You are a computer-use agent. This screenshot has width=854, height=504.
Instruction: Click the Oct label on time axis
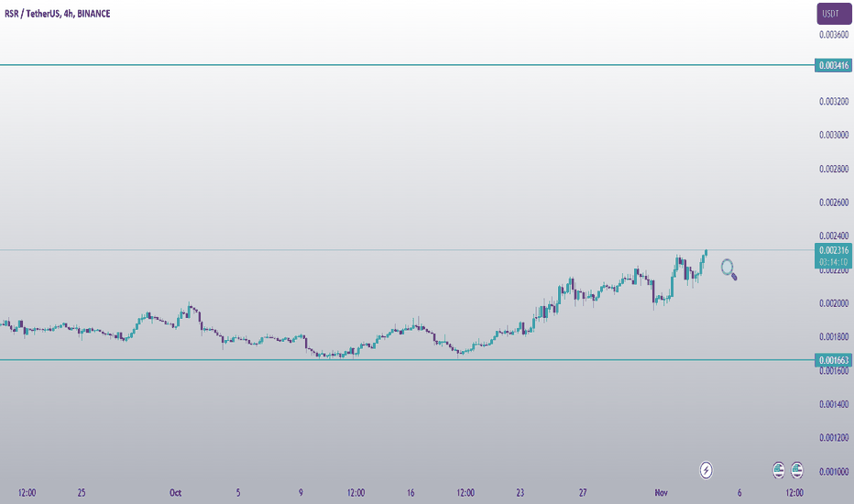(x=175, y=493)
